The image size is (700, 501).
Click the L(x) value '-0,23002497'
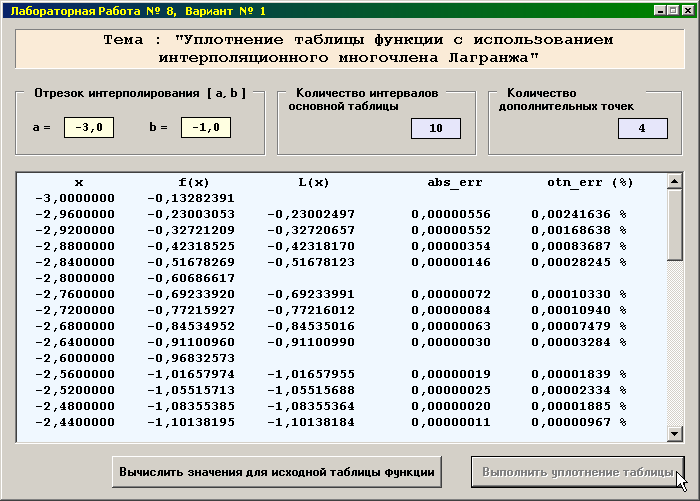pyautogui.click(x=311, y=214)
